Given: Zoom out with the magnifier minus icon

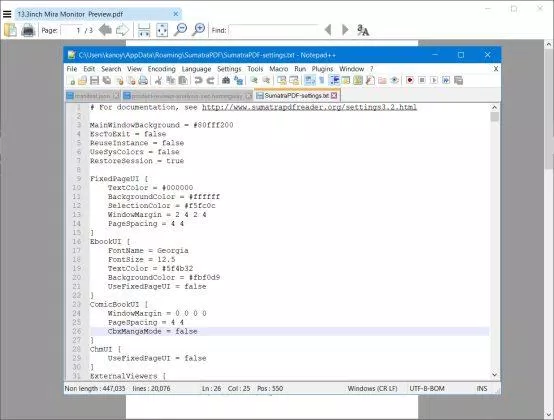Looking at the screenshot, I should click(181, 30).
